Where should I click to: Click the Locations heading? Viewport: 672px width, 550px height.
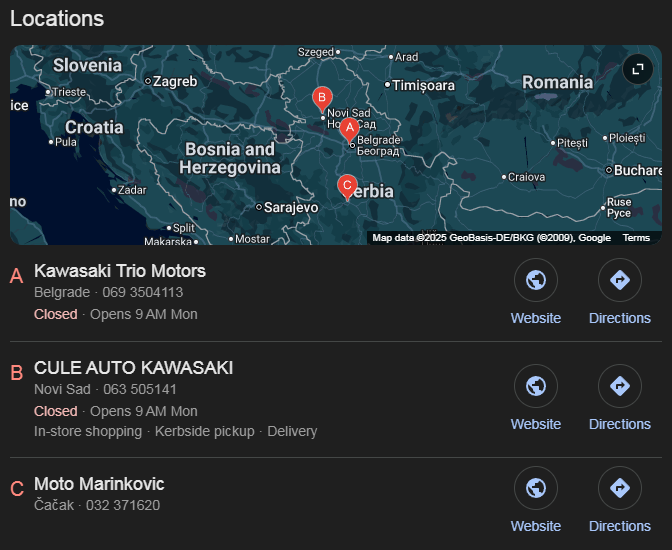(x=56, y=19)
